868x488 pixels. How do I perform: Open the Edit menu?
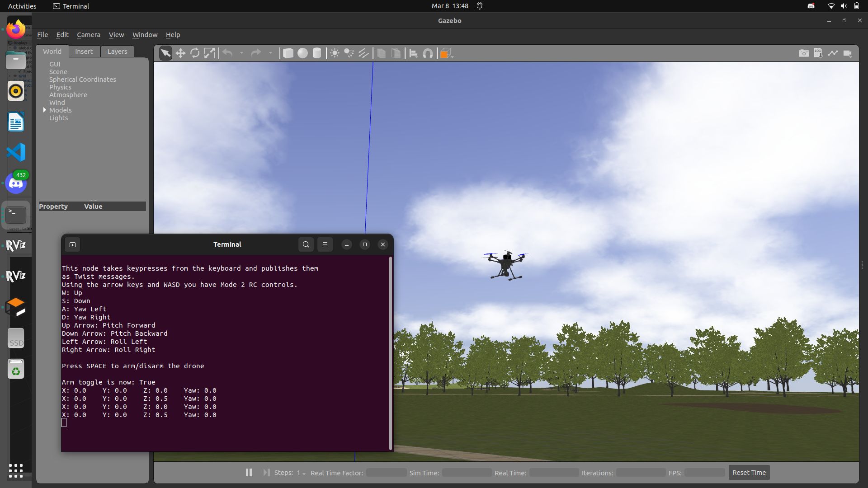click(x=62, y=35)
